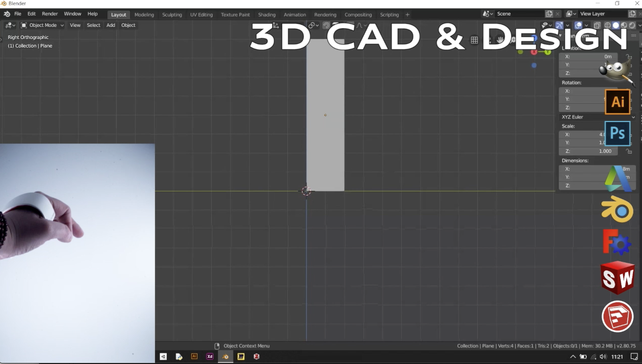The height and width of the screenshot is (364, 642).
Task: Click the red X axis gizmo handle
Action: pyautogui.click(x=534, y=52)
